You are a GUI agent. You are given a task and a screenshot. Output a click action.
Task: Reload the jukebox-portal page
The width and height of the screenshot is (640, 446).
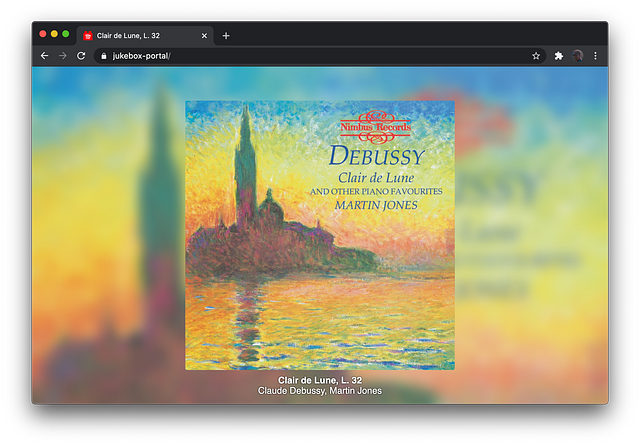click(x=81, y=56)
